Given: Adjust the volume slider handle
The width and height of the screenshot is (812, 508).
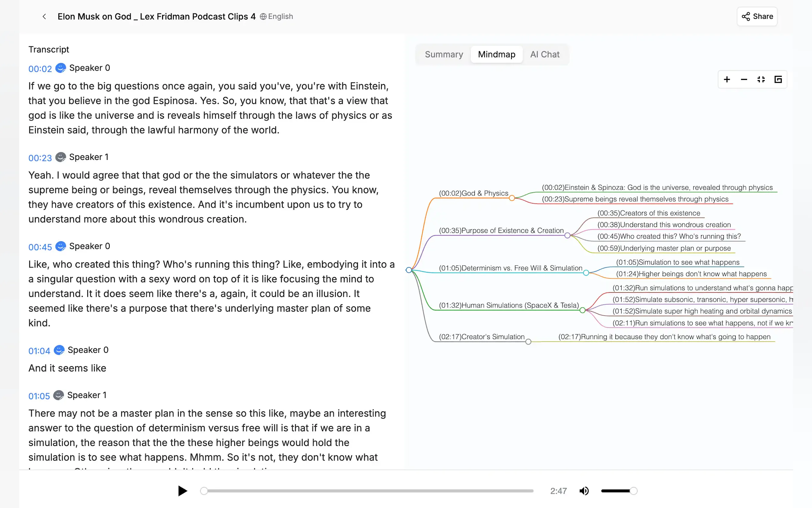Looking at the screenshot, I should [633, 491].
